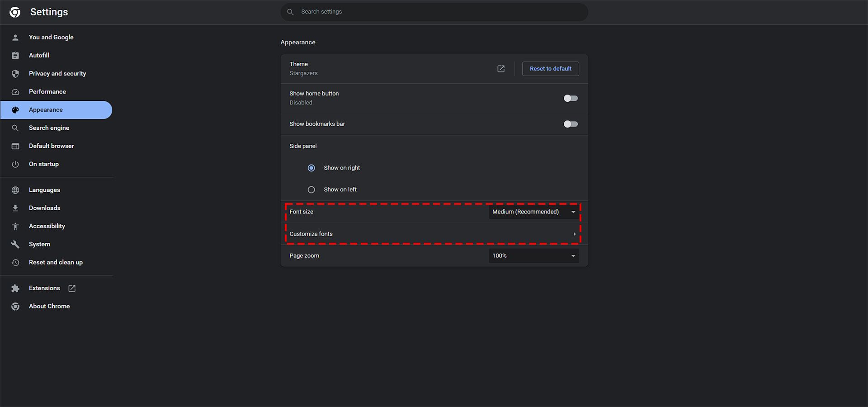The image size is (868, 407).
Task: Click the Search settings input field
Action: coord(434,12)
